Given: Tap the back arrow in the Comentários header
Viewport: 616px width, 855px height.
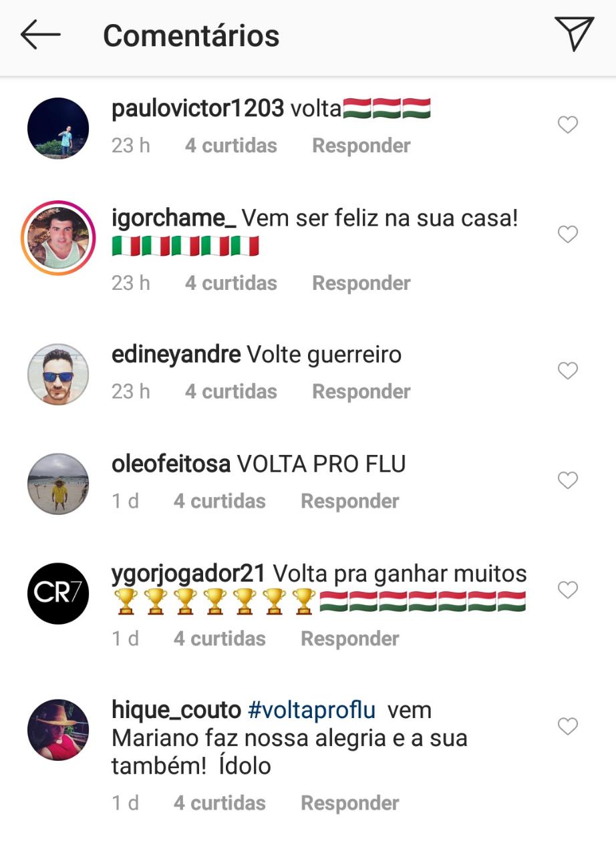Looking at the screenshot, I should [x=41, y=35].
